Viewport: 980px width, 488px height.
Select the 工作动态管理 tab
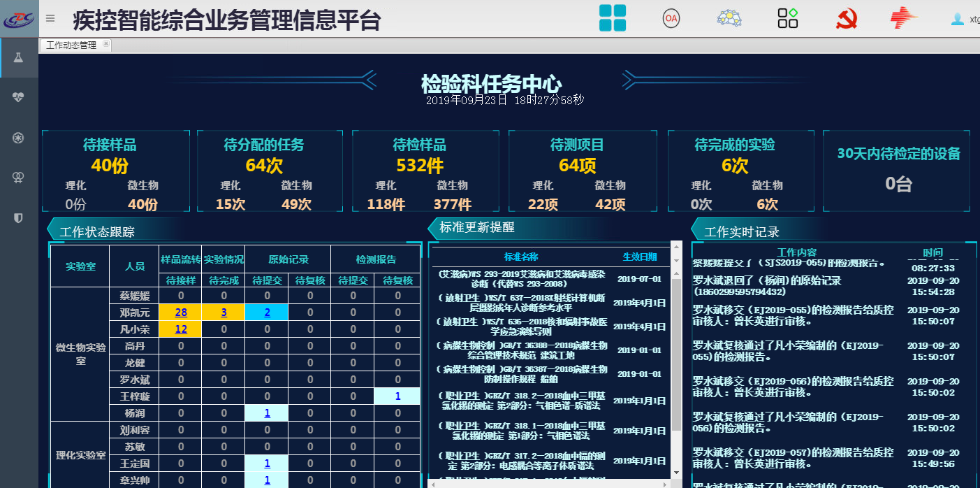pos(71,45)
